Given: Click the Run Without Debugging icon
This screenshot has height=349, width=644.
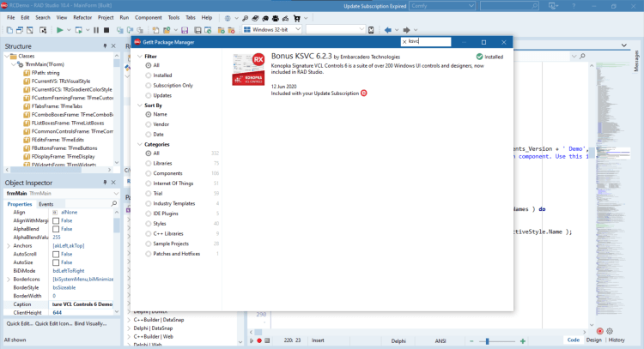Looking at the screenshot, I should (x=78, y=30).
